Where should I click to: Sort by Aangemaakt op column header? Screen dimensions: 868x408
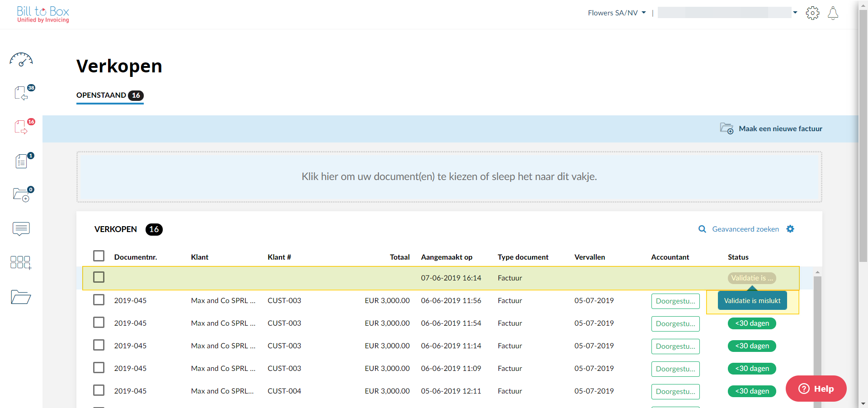pos(447,257)
